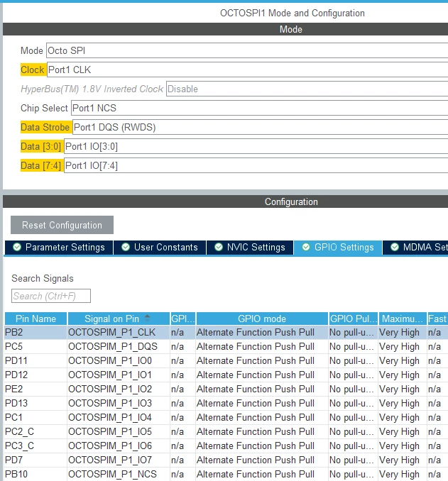Open the Chip Select dropdown Port1 NCS
Viewport: 448px width, 481px height.
259,108
